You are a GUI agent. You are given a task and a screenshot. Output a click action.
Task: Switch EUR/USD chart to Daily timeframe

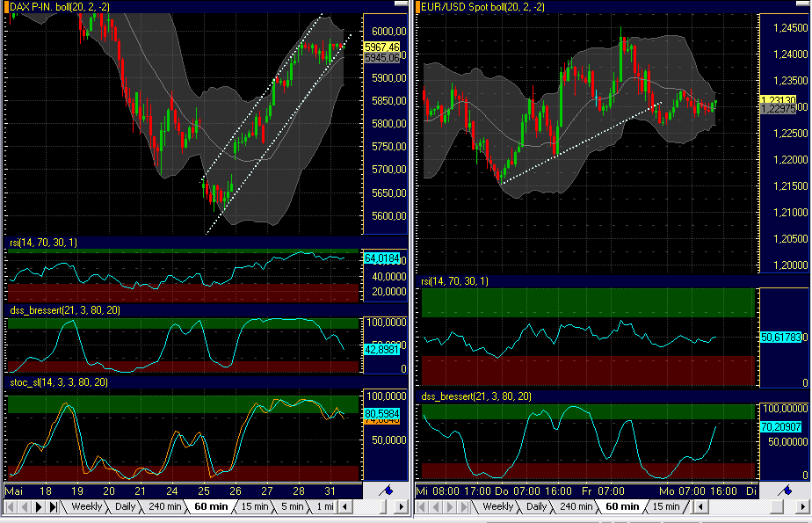tap(536, 506)
